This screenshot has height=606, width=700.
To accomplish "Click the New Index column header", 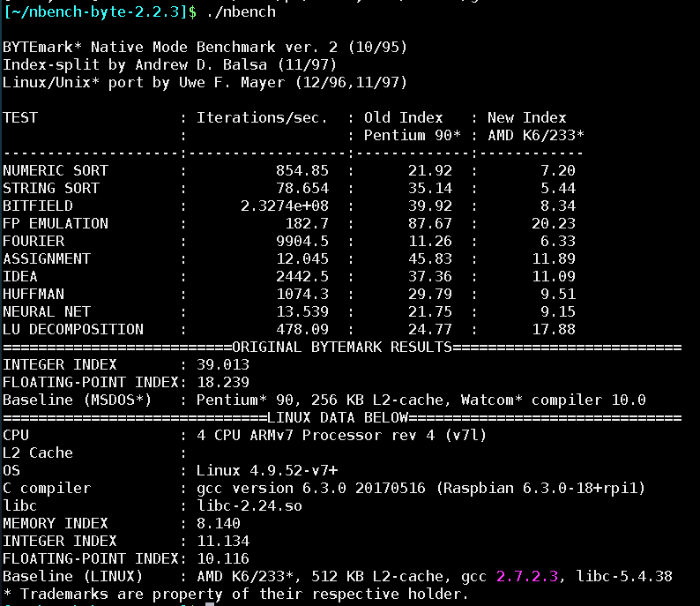I will click(x=527, y=118).
